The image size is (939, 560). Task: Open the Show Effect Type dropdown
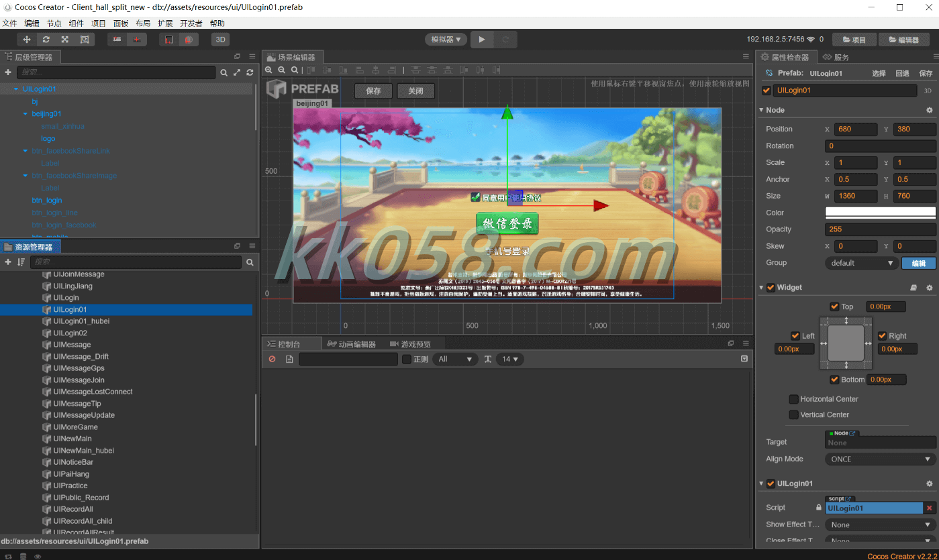[881, 525]
